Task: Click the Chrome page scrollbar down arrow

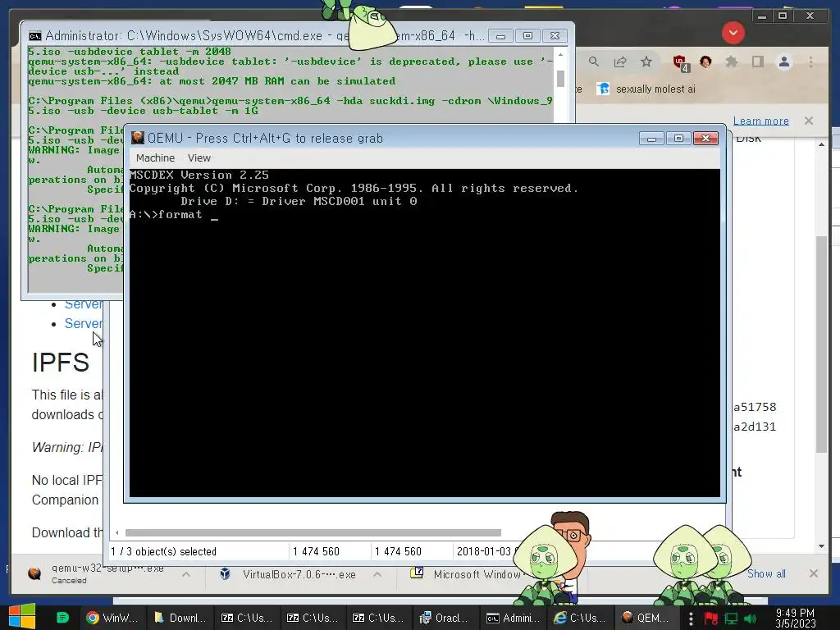Action: [822, 546]
